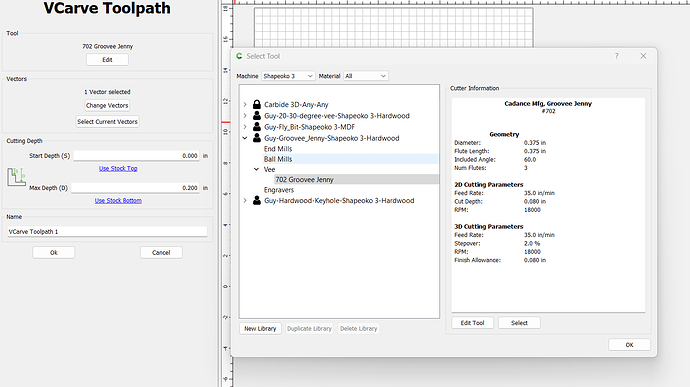This screenshot has height=387, width=690.
Task: Click the Edit button under Tool
Action: pyautogui.click(x=107, y=59)
